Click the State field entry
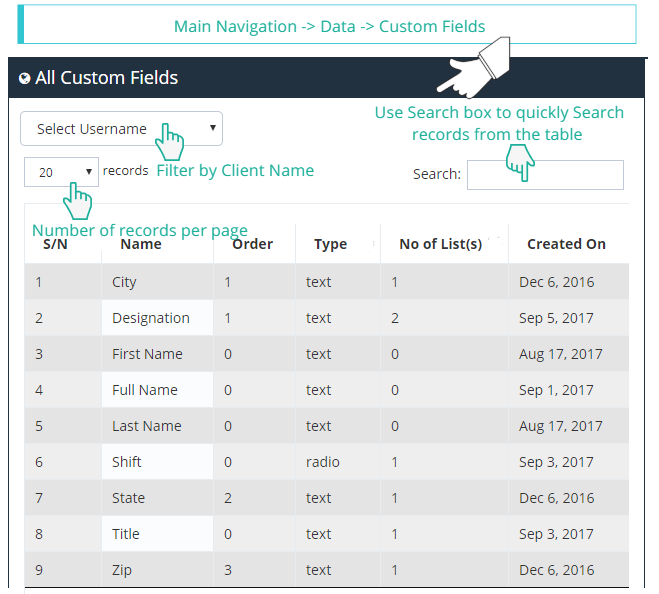The image size is (659, 594). click(x=128, y=498)
